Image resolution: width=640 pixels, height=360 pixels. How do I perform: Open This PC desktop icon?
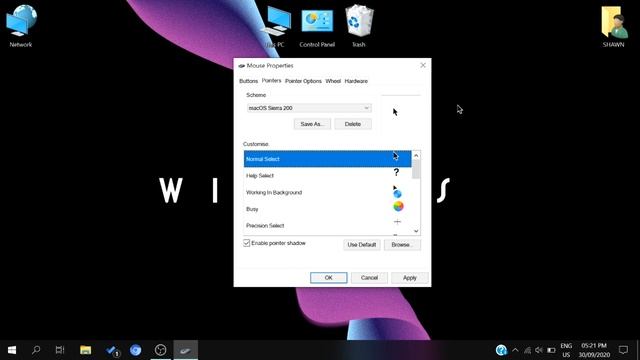point(277,25)
